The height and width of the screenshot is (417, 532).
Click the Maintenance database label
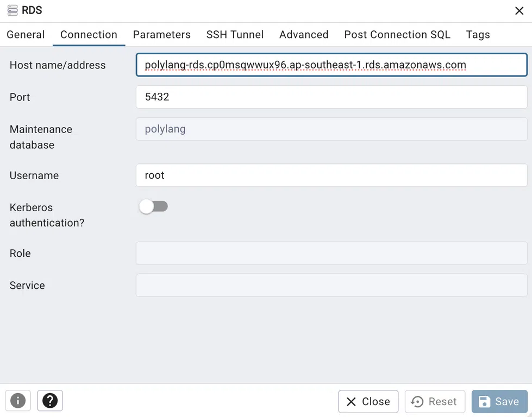(41, 137)
